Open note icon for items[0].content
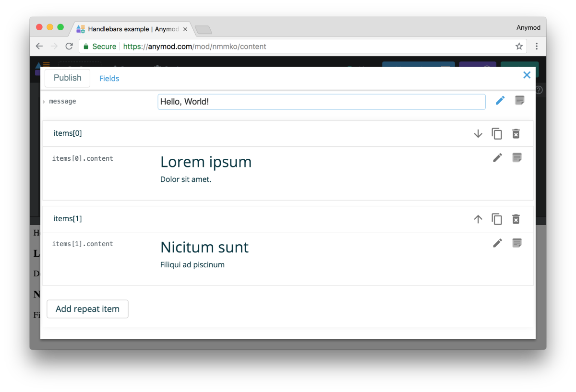576x392 pixels. click(x=517, y=157)
